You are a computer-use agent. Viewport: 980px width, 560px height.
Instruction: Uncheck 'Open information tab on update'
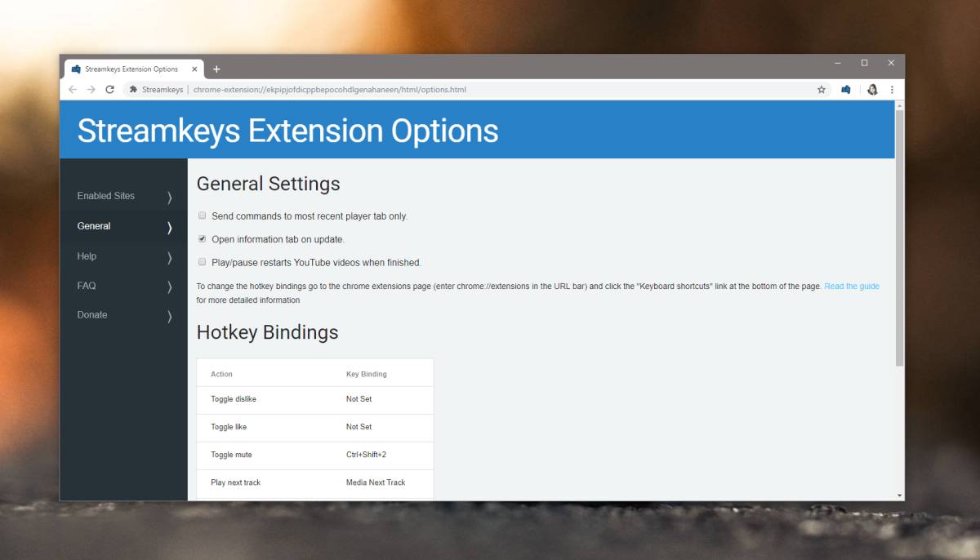pyautogui.click(x=202, y=239)
